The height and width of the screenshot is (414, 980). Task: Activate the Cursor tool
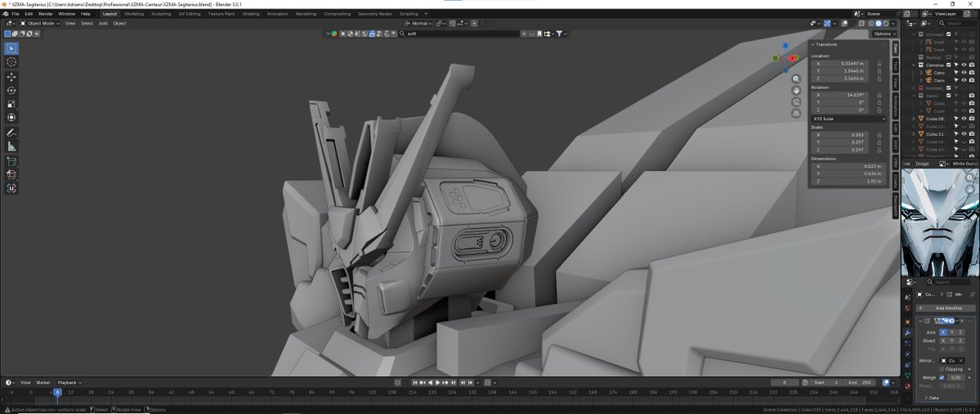tap(11, 61)
